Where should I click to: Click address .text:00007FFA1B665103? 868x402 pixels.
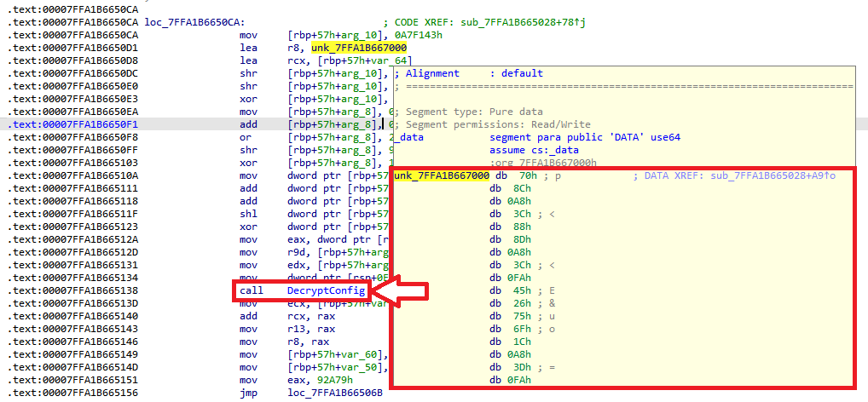point(73,164)
